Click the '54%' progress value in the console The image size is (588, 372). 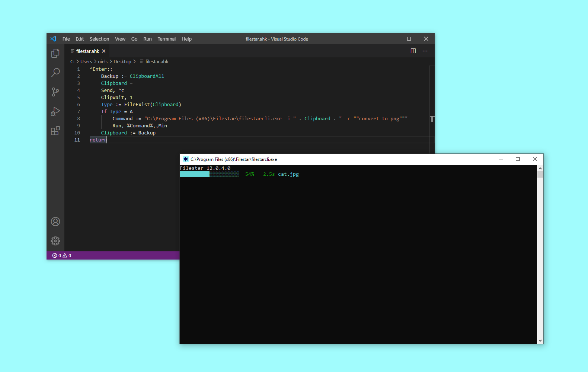coord(250,174)
